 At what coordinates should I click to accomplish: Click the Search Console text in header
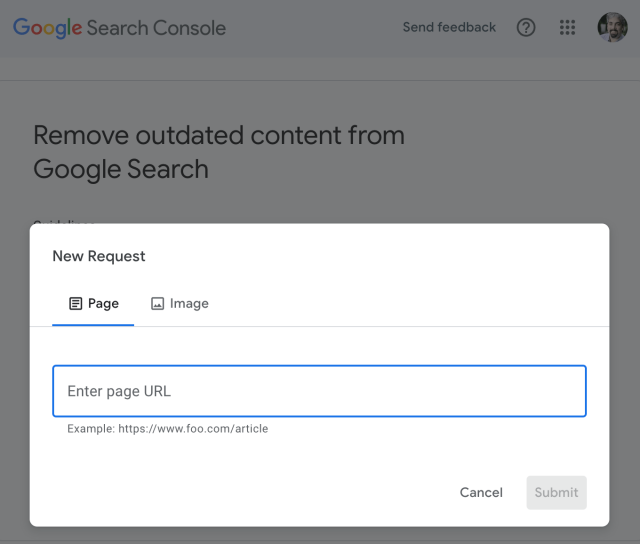(156, 28)
